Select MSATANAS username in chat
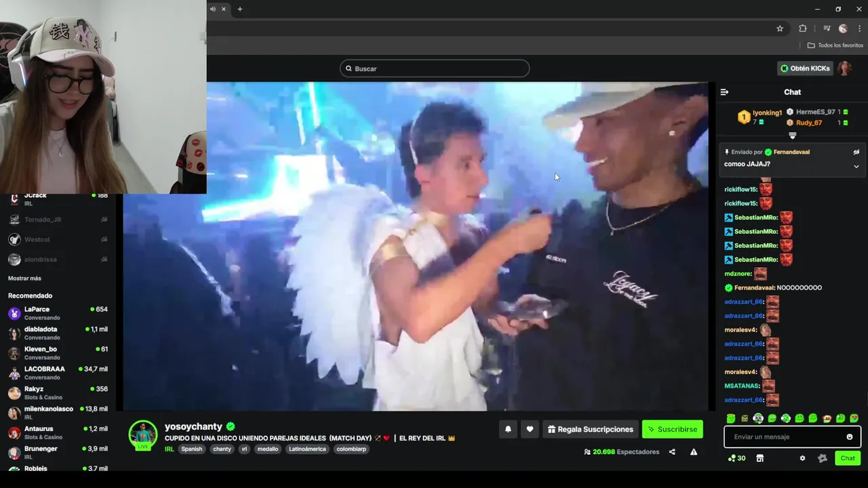This screenshot has height=488, width=868. pos(741,386)
